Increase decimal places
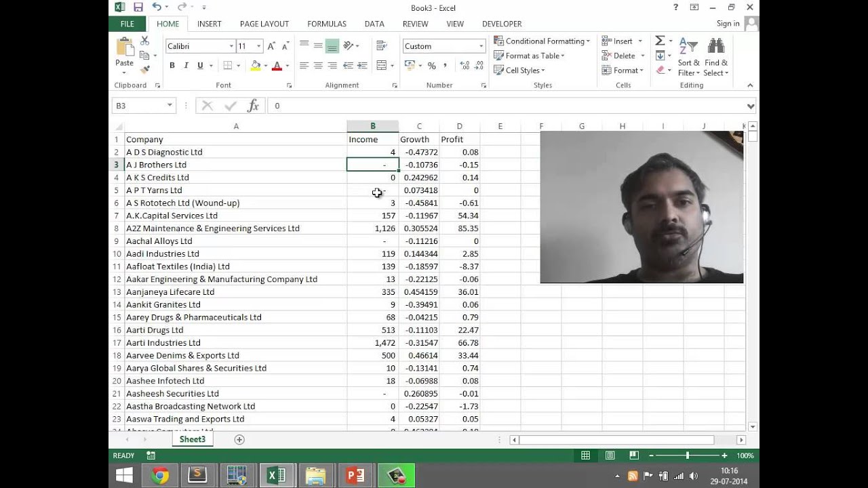868x488 pixels. (464, 66)
